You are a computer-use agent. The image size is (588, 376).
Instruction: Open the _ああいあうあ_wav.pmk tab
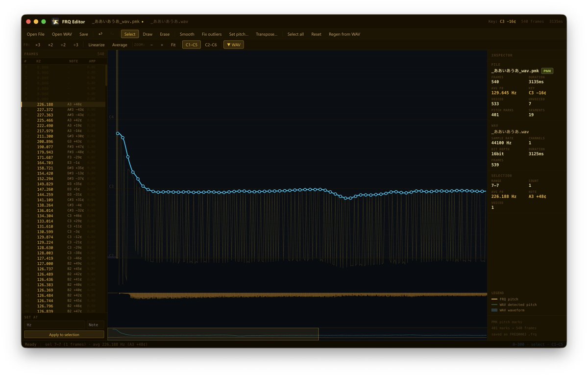[118, 22]
